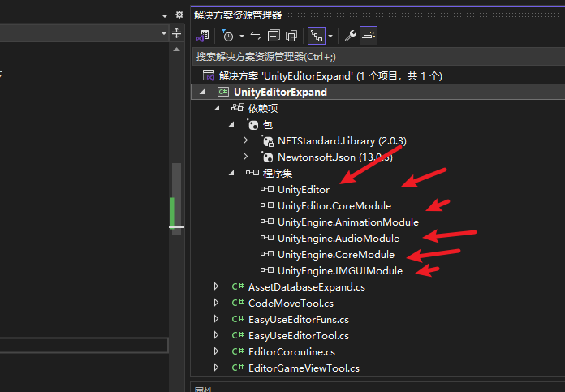Open editor settings gear icon
The width and height of the screenshot is (565, 392).
(x=179, y=15)
